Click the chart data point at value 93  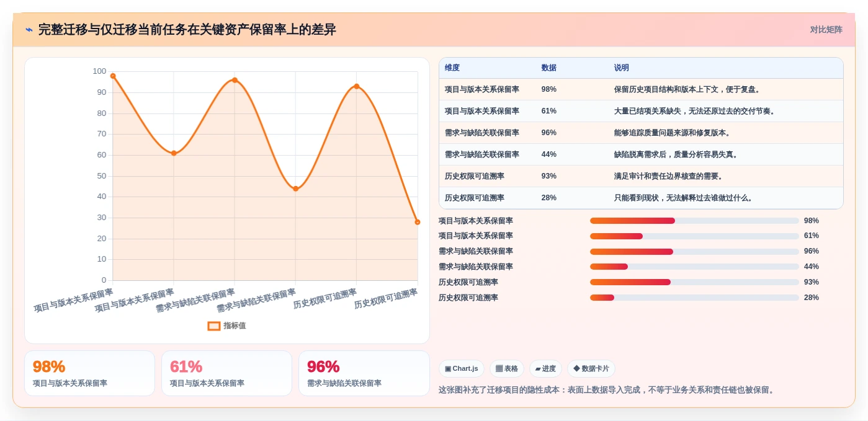pos(356,86)
